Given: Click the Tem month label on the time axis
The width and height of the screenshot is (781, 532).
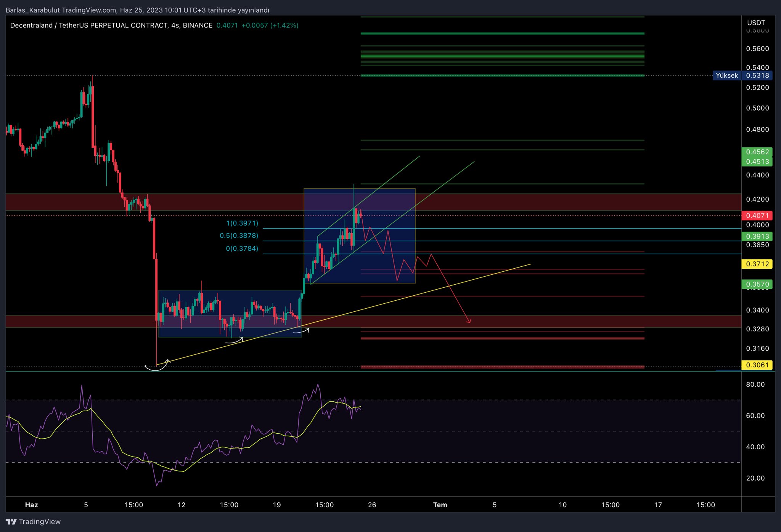Looking at the screenshot, I should point(440,505).
